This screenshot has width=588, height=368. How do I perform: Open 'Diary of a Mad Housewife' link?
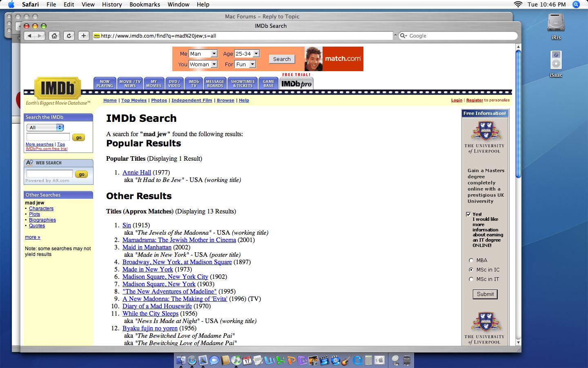pyautogui.click(x=157, y=306)
